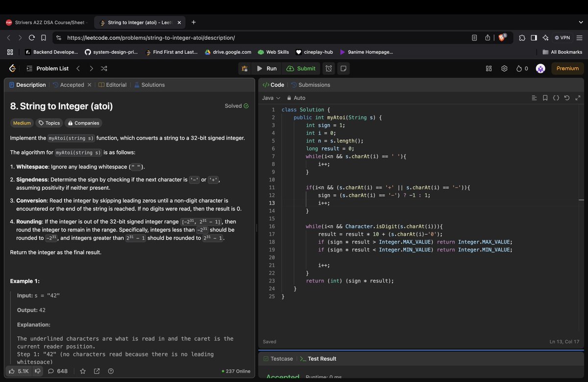This screenshot has height=382, width=588.
Task: Click the streak flame counter
Action: coord(522,68)
